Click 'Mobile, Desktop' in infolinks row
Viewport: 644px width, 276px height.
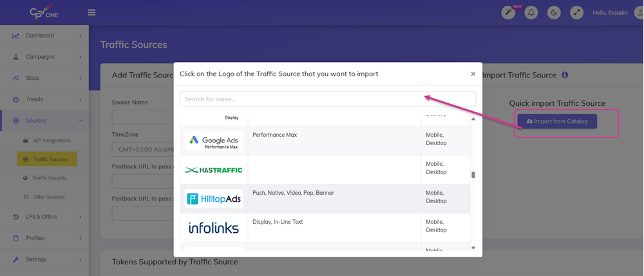pyautogui.click(x=436, y=226)
